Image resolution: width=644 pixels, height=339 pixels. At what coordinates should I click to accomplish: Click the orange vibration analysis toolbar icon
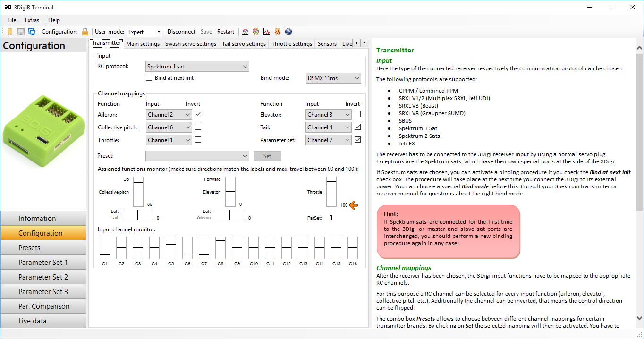tap(278, 32)
